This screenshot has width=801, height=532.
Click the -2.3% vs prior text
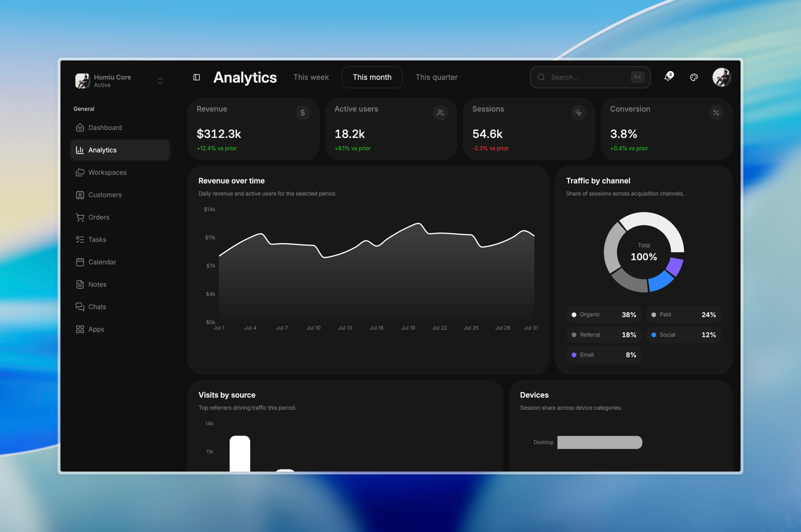coord(490,148)
